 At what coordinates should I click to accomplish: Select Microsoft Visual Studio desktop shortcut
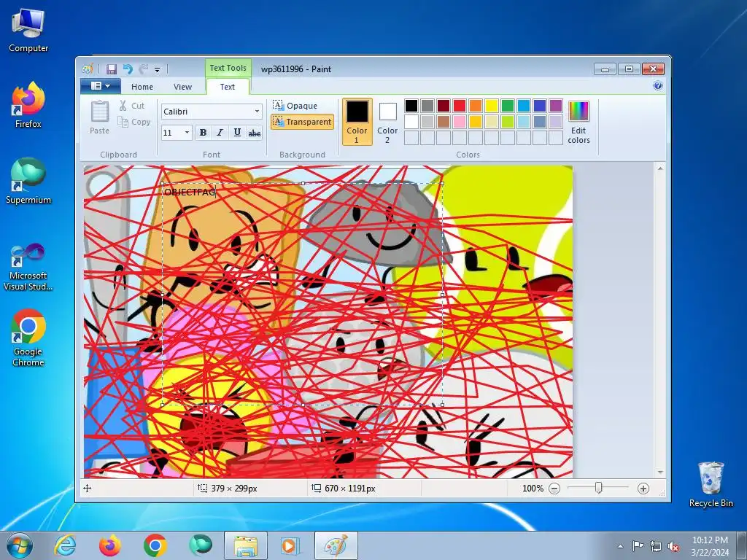pyautogui.click(x=28, y=266)
